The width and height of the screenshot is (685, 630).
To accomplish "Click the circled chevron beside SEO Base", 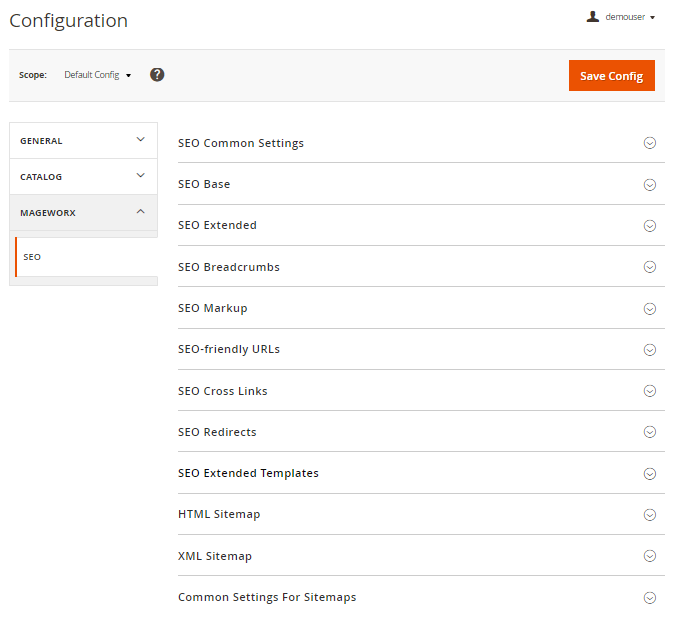I will click(649, 185).
